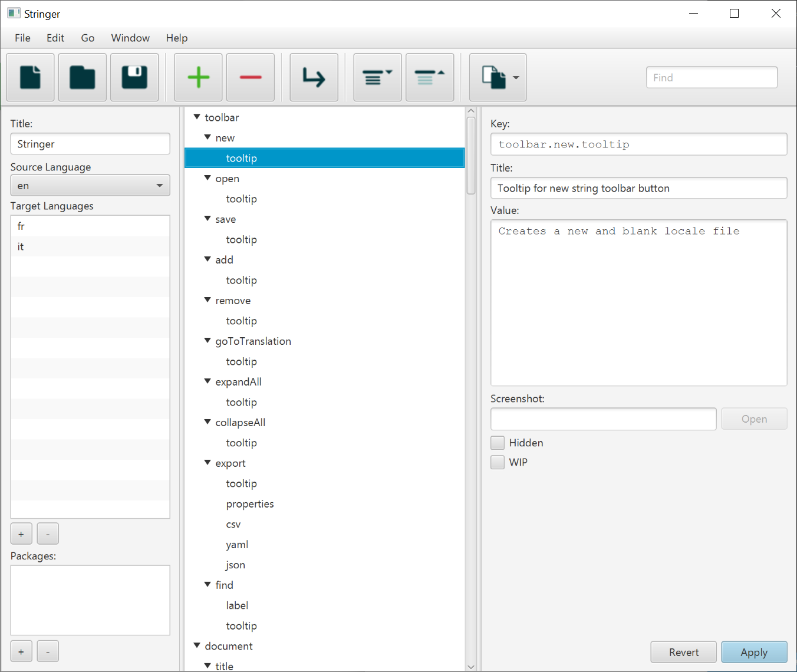Expand all tree nodes toolbar icon

[377, 77]
